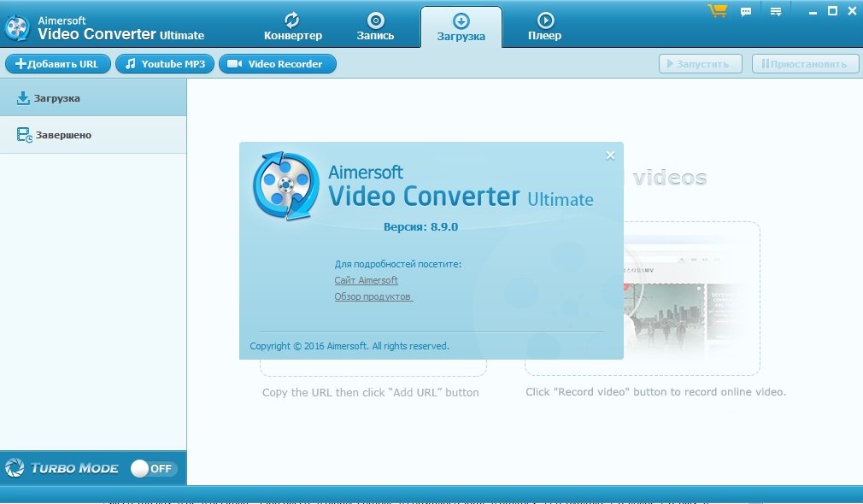Click the Версия: 8.9.0 text

(x=420, y=226)
